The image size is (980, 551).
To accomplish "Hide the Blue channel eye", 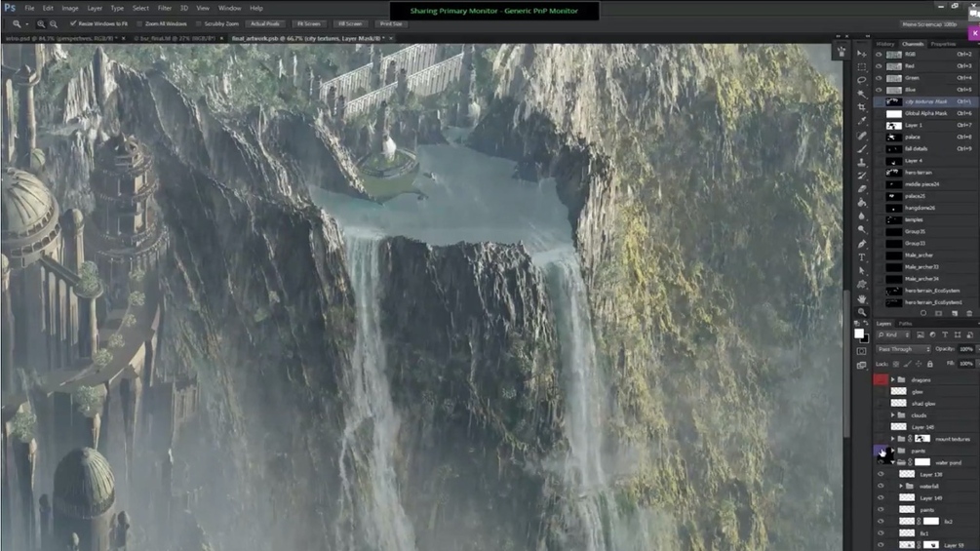I will point(879,90).
